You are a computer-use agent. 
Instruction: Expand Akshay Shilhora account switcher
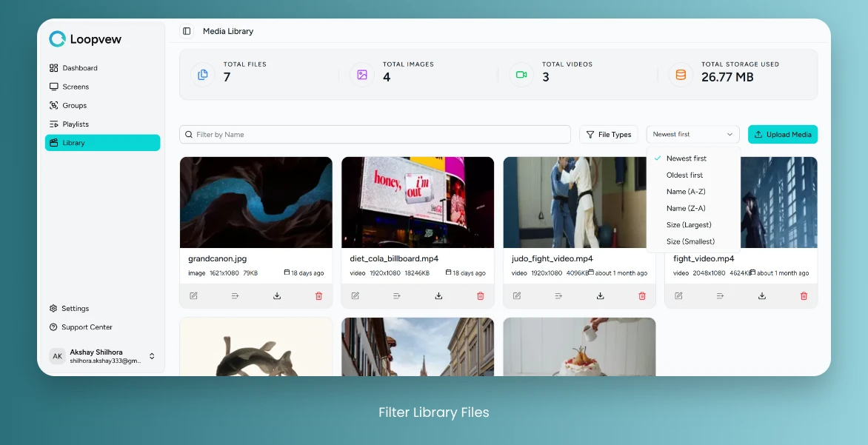(152, 356)
